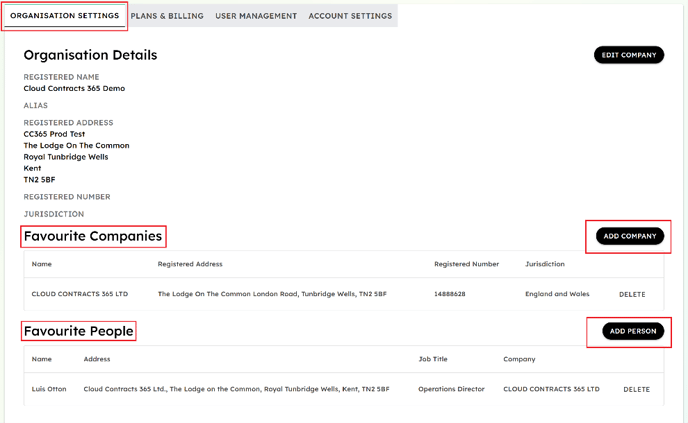Click Luis Otton's company cell
This screenshot has width=688, height=423.
click(x=551, y=389)
